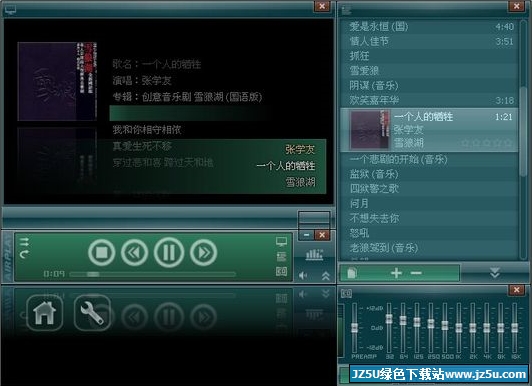The image size is (532, 386).
Task: Select the track 一个悲剧的开始 (音乐)
Action: (x=428, y=159)
